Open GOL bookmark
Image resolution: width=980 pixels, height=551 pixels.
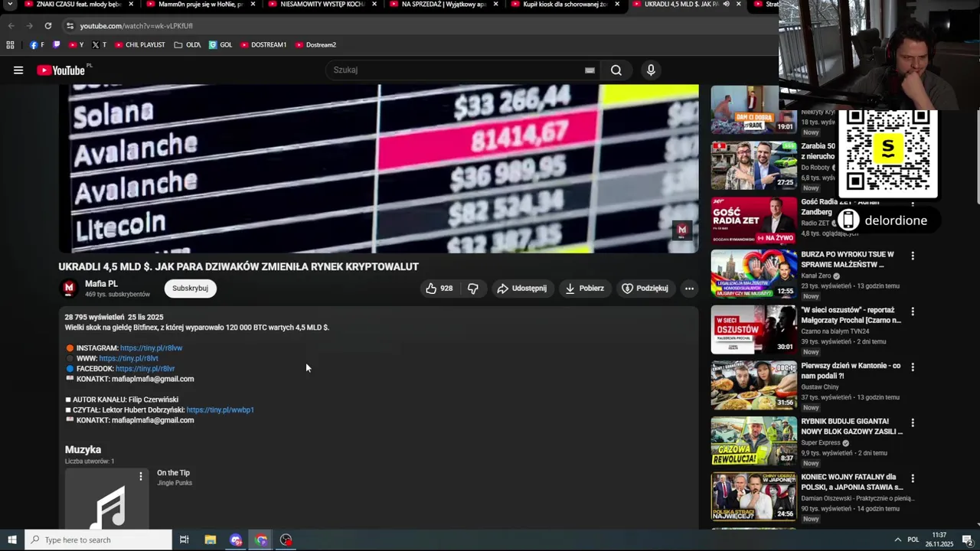pos(220,45)
